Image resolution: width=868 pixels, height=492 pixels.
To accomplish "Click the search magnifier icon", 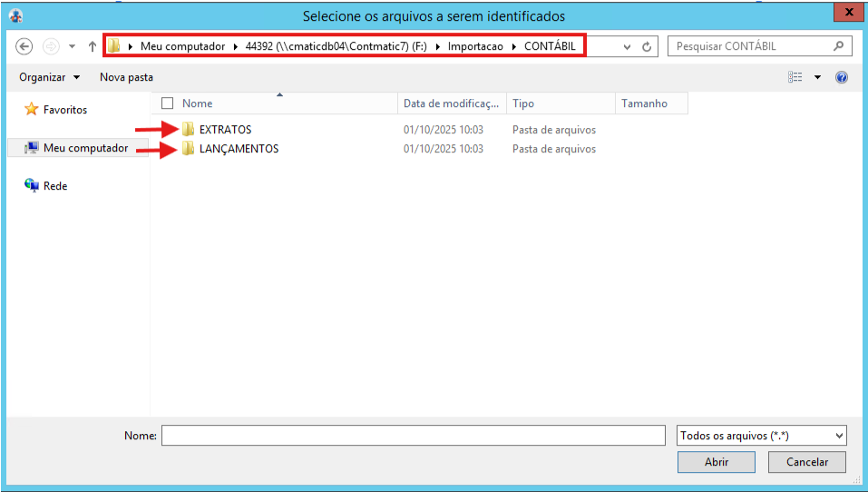I will [839, 46].
